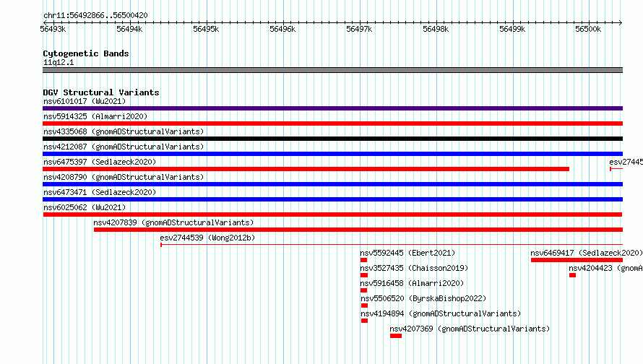This screenshot has width=643, height=364.
Task: Click the 56494k ruler position
Action: point(129,29)
